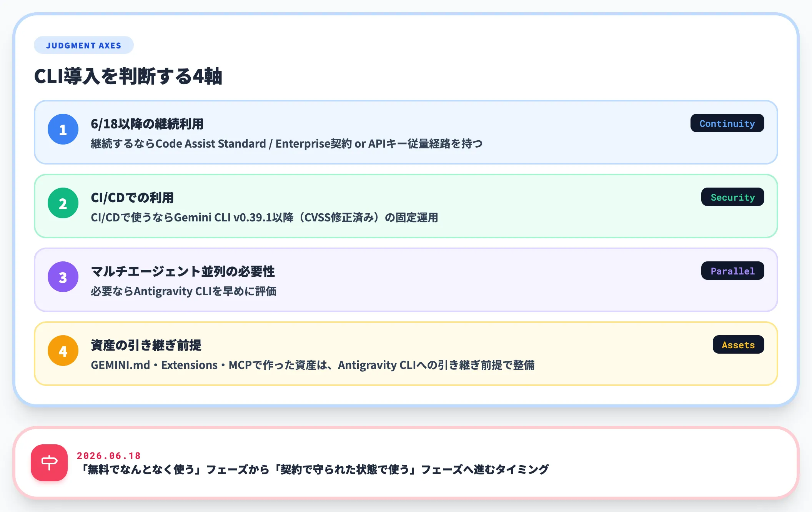Click the red signpost icon
This screenshot has width=812, height=512.
tap(49, 463)
